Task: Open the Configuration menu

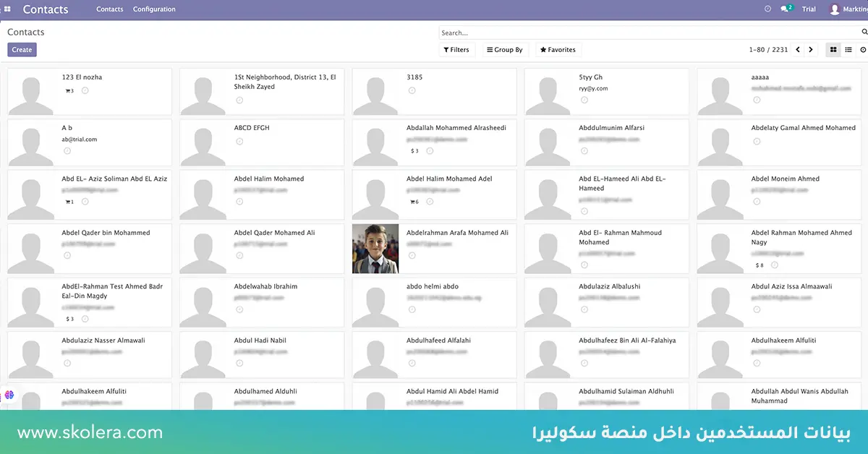Action: [154, 9]
